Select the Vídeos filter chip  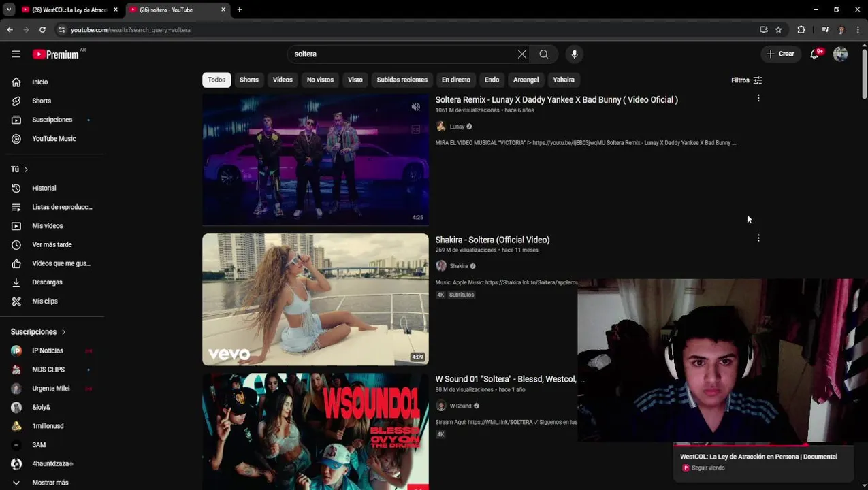tap(283, 80)
